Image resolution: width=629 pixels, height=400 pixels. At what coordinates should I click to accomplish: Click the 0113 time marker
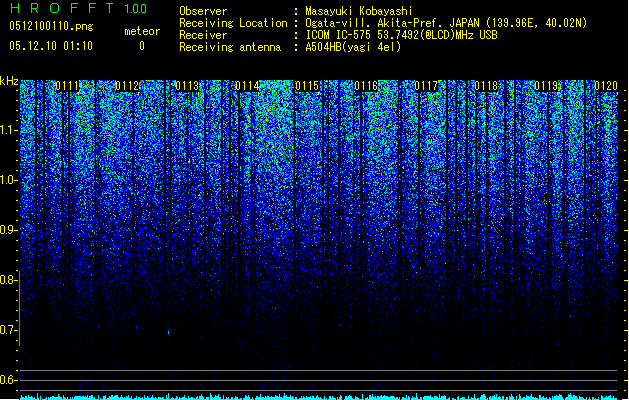point(187,86)
